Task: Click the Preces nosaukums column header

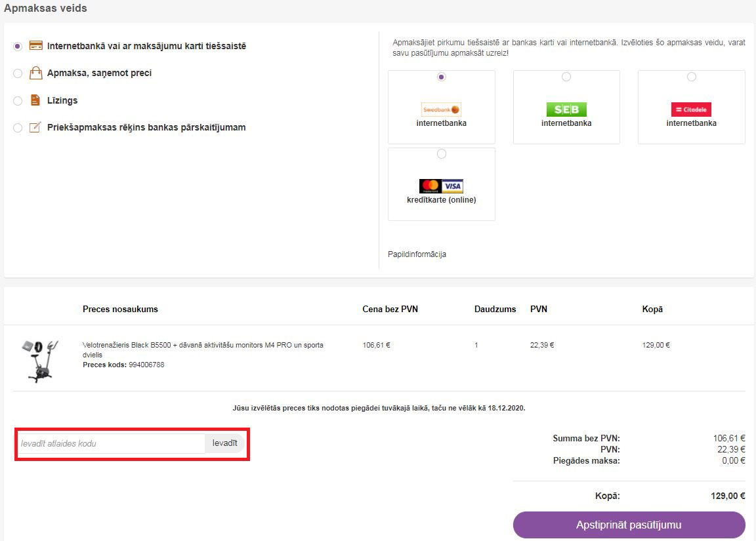Action: (x=120, y=310)
